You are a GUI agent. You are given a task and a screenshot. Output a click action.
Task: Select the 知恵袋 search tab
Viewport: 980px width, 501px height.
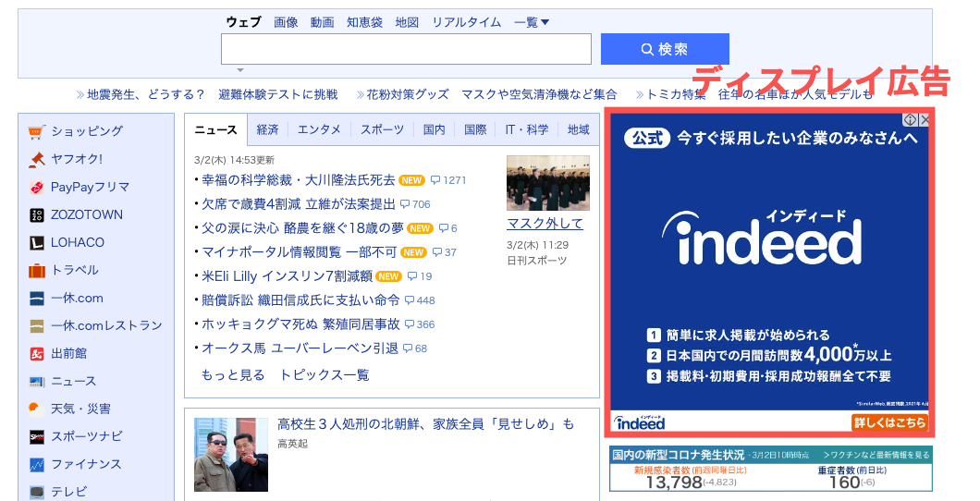(x=364, y=22)
